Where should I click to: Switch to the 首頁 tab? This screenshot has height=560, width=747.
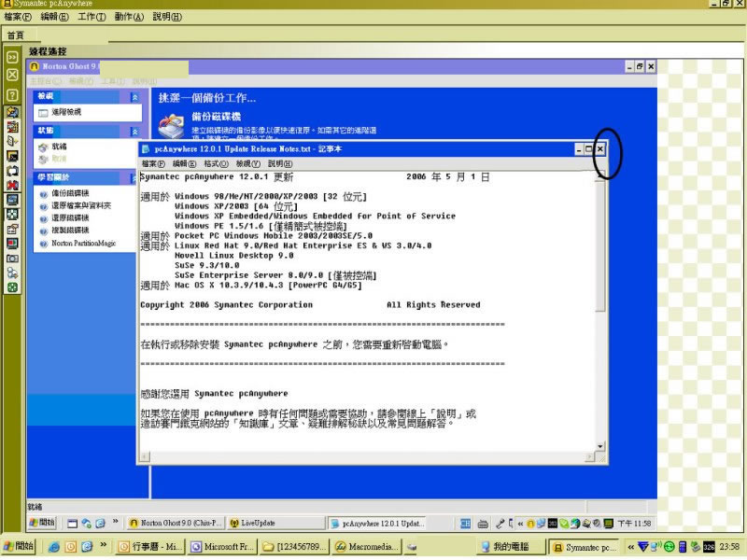point(16,35)
